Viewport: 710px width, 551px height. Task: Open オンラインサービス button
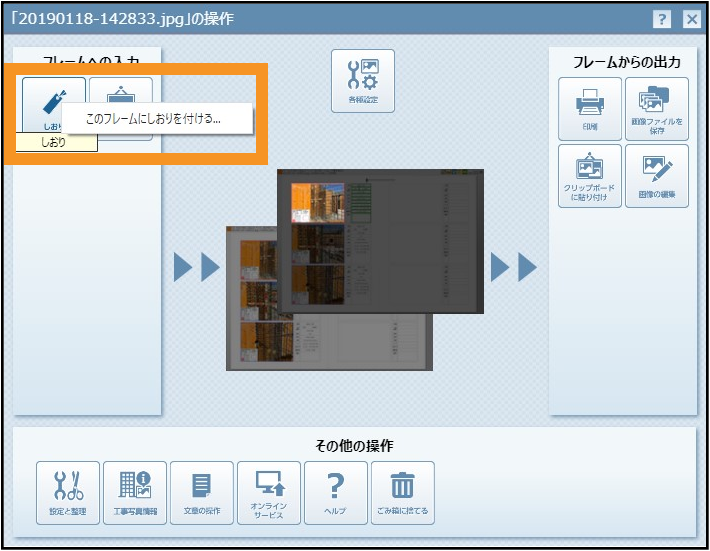269,493
